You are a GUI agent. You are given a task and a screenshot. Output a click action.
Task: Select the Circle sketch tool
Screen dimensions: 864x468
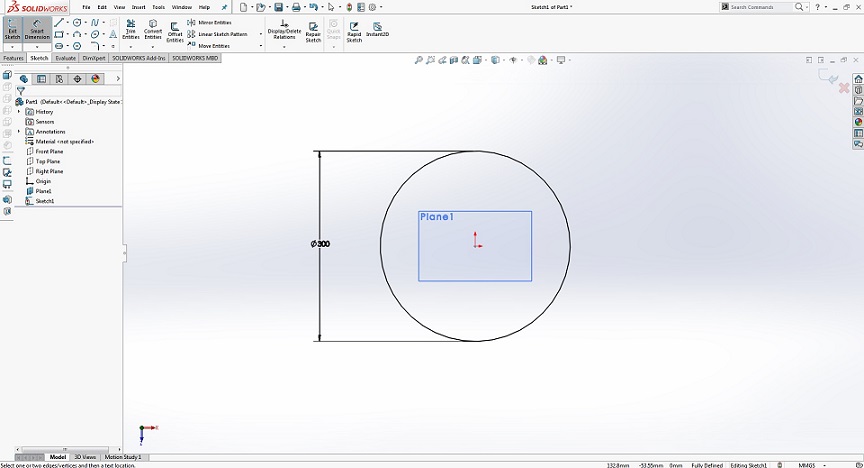coord(77,23)
